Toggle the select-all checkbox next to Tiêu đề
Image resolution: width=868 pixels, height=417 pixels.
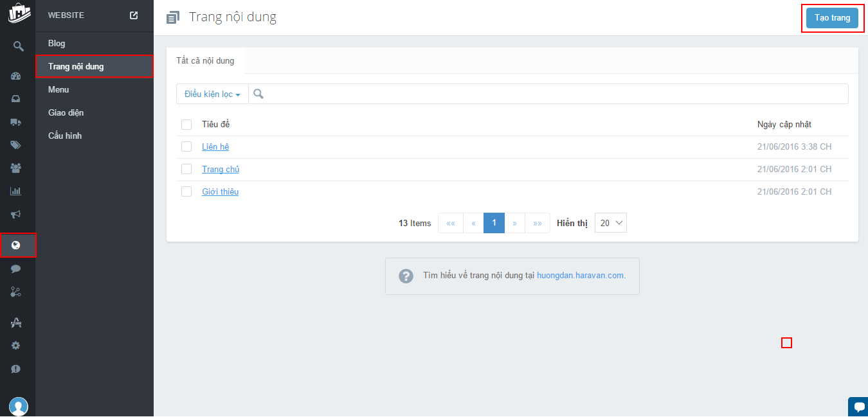click(x=186, y=124)
